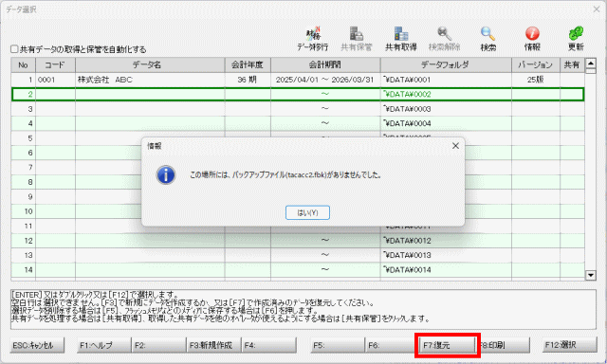Click the 25版 version cell
The image size is (607, 364).
(x=536, y=80)
